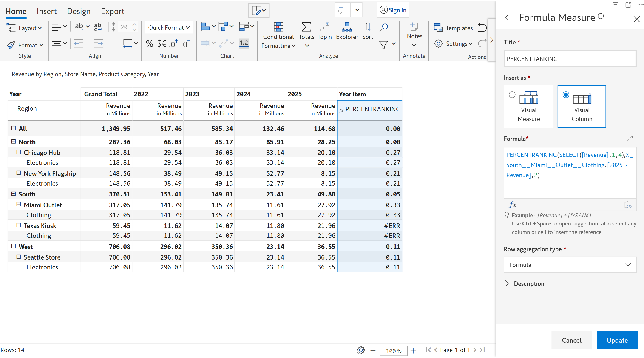The height and width of the screenshot is (358, 644).
Task: Click the Totals sigma icon
Action: click(x=306, y=27)
